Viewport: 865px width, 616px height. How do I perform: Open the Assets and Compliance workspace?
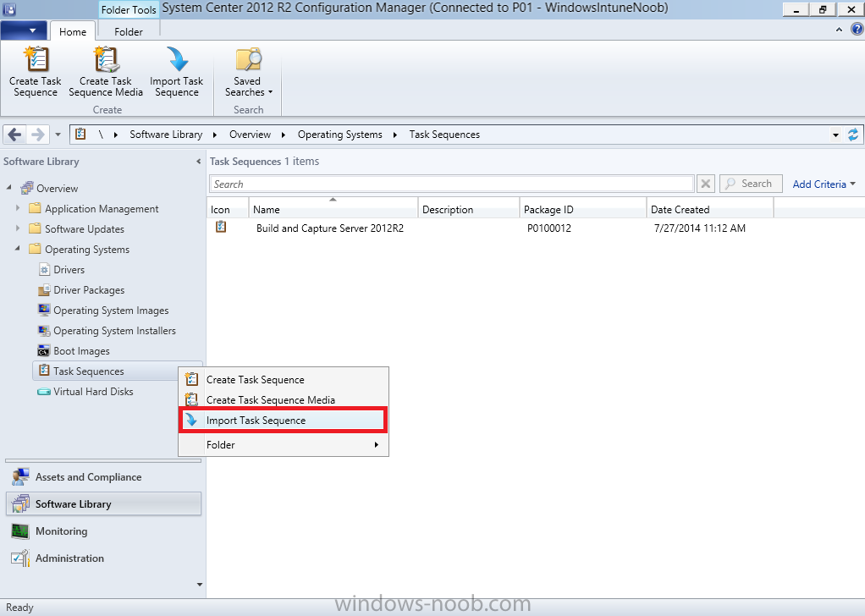[x=103, y=477]
